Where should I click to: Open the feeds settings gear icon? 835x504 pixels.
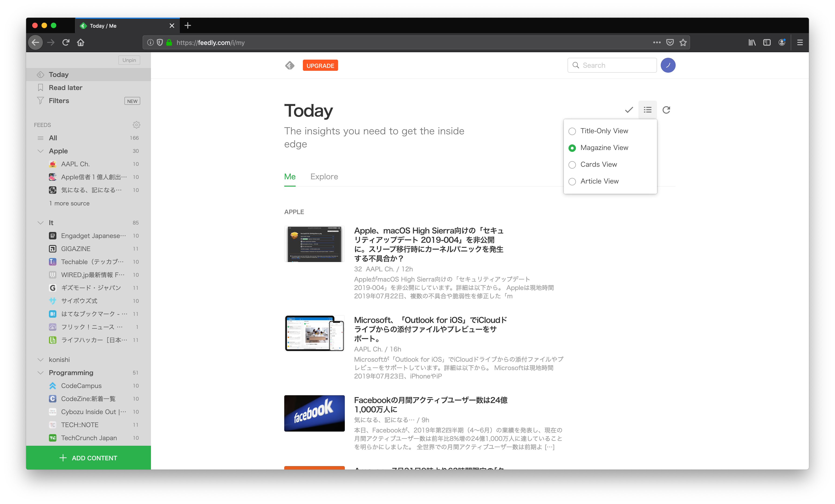[x=136, y=125]
